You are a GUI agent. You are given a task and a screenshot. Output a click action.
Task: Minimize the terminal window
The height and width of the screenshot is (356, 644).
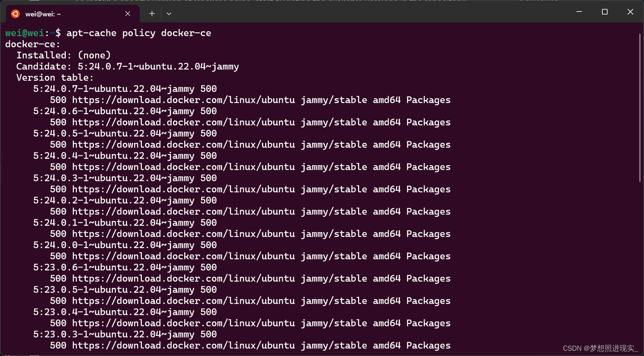click(579, 12)
